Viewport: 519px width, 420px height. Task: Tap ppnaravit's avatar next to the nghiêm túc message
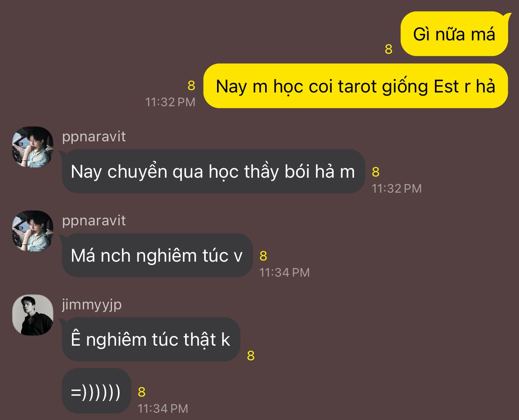click(x=33, y=231)
